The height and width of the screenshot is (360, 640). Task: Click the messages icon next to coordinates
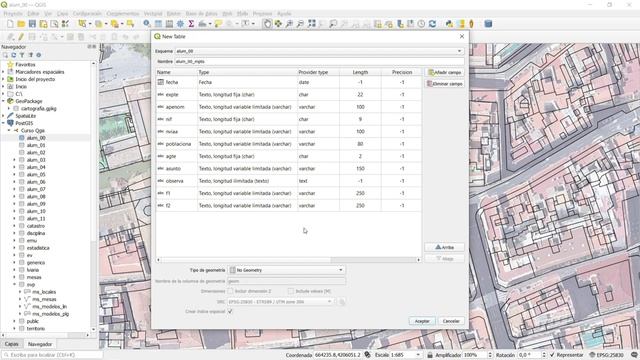tap(368, 355)
